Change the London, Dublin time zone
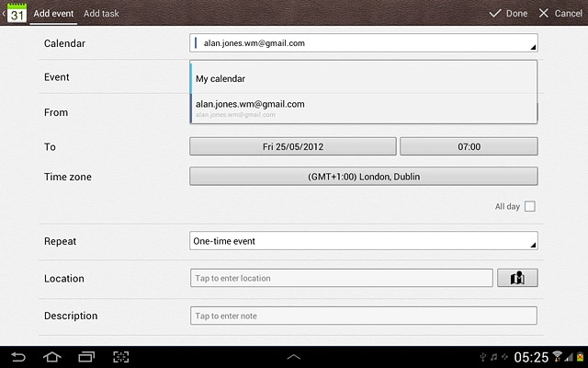The width and height of the screenshot is (588, 368). (x=363, y=176)
